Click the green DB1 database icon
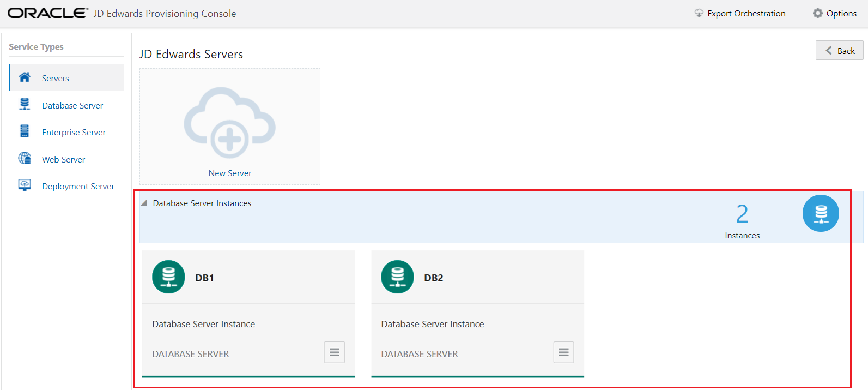868x390 pixels. tap(168, 277)
